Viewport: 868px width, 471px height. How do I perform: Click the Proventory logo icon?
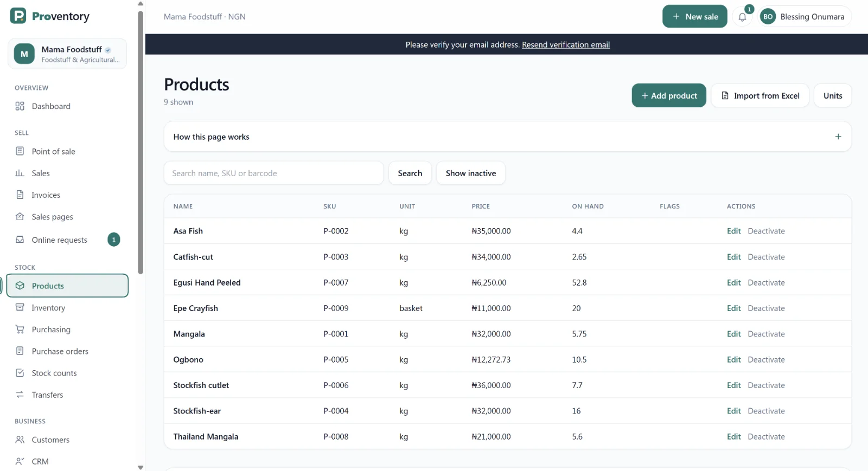(18, 16)
